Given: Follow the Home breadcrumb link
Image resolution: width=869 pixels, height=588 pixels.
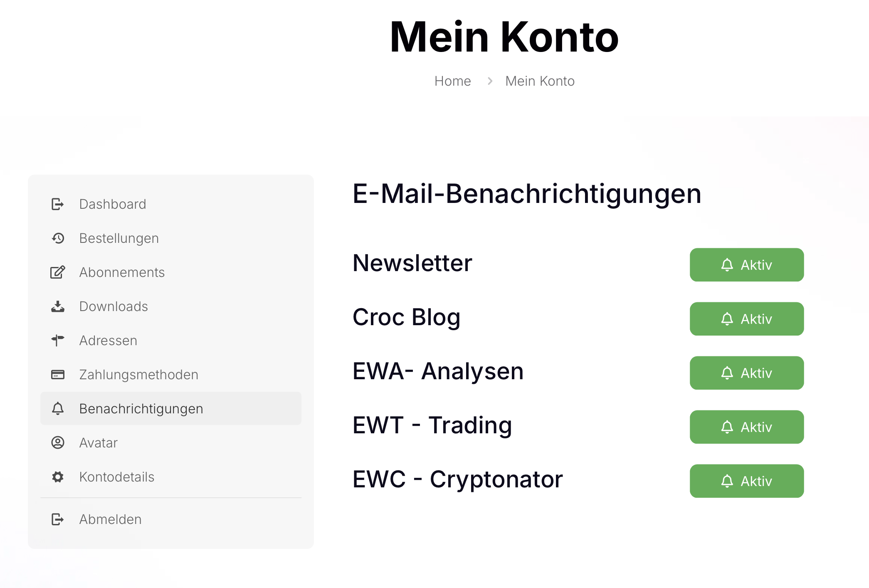Looking at the screenshot, I should point(452,81).
